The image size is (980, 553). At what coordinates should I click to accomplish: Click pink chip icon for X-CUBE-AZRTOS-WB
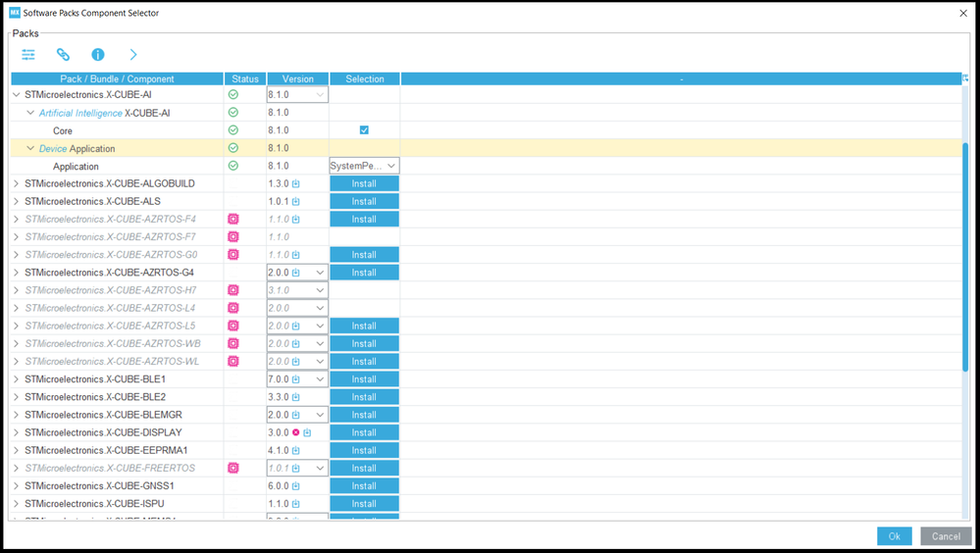233,344
